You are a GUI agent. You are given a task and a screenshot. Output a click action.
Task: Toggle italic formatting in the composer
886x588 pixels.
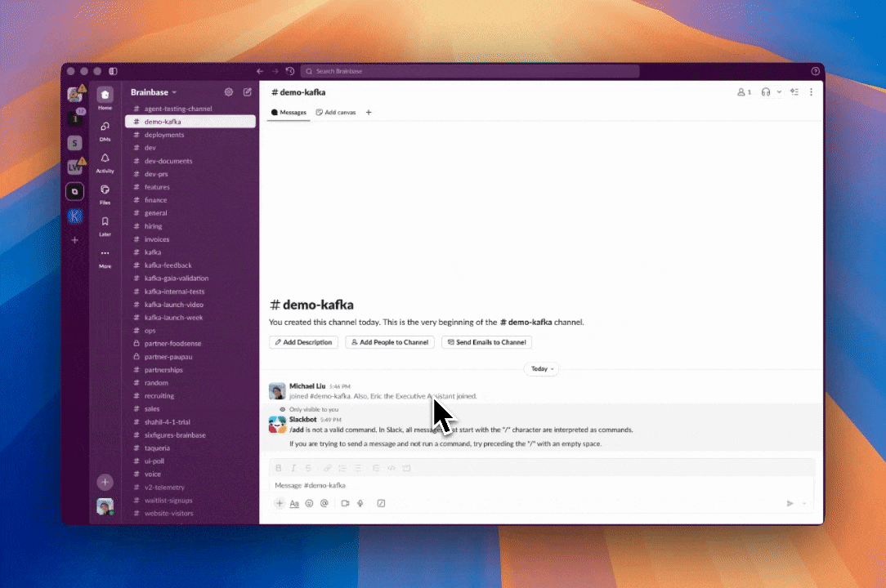click(x=293, y=468)
